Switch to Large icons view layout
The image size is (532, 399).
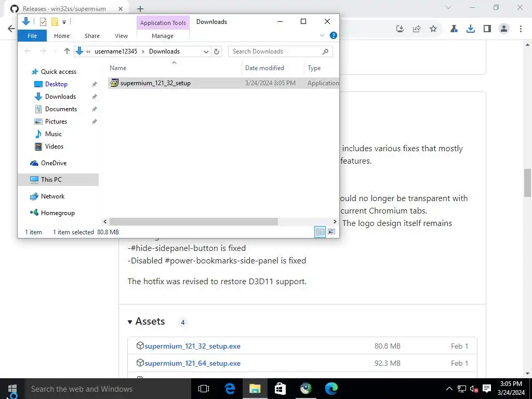point(331,232)
